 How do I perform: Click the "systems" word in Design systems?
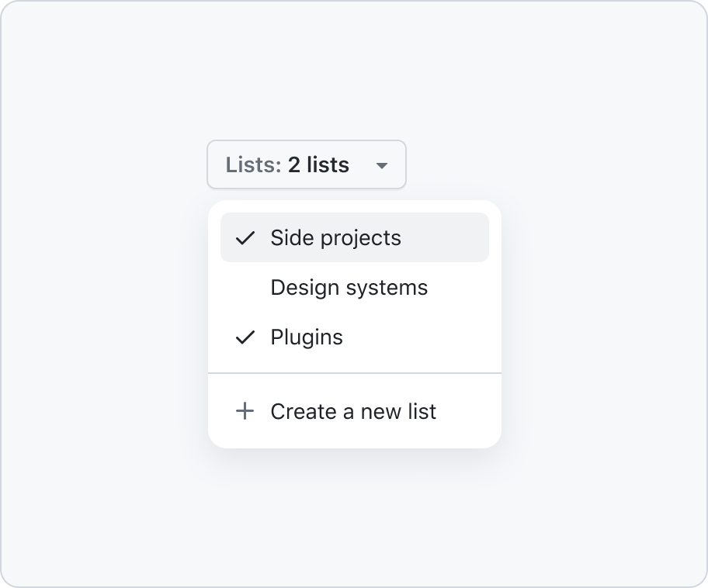[386, 289]
